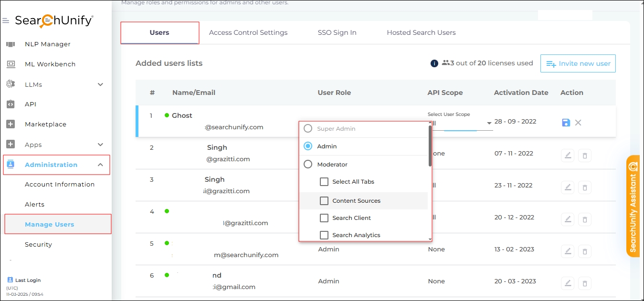Collapse the Administration menu section
This screenshot has height=301, width=644.
click(100, 165)
